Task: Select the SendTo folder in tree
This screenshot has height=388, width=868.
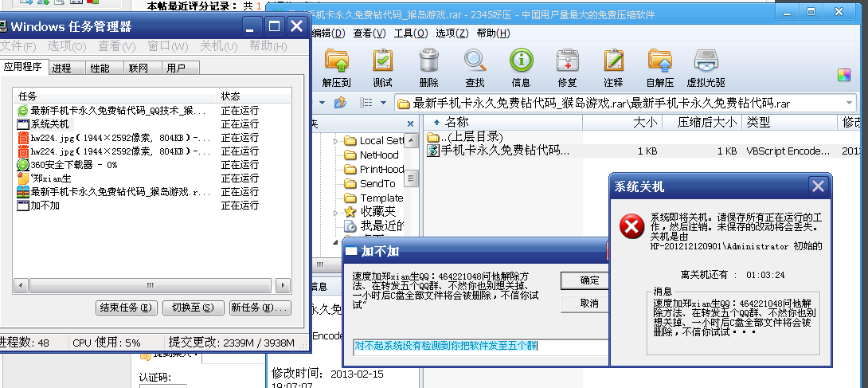Action: 369,184
